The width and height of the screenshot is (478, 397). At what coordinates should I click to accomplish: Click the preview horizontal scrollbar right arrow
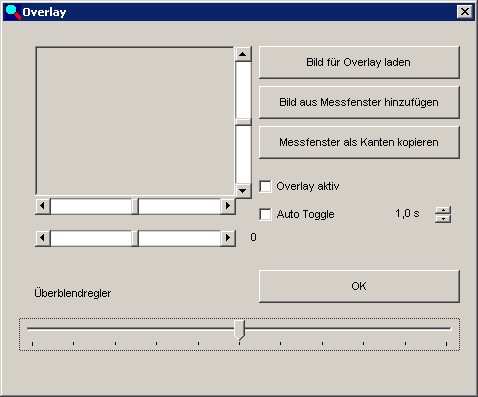(x=228, y=206)
